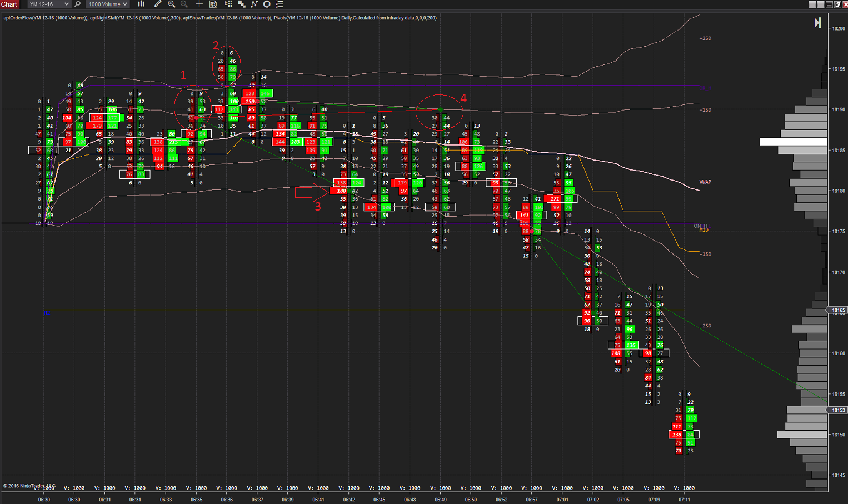Click the ON_H level label

click(700, 226)
